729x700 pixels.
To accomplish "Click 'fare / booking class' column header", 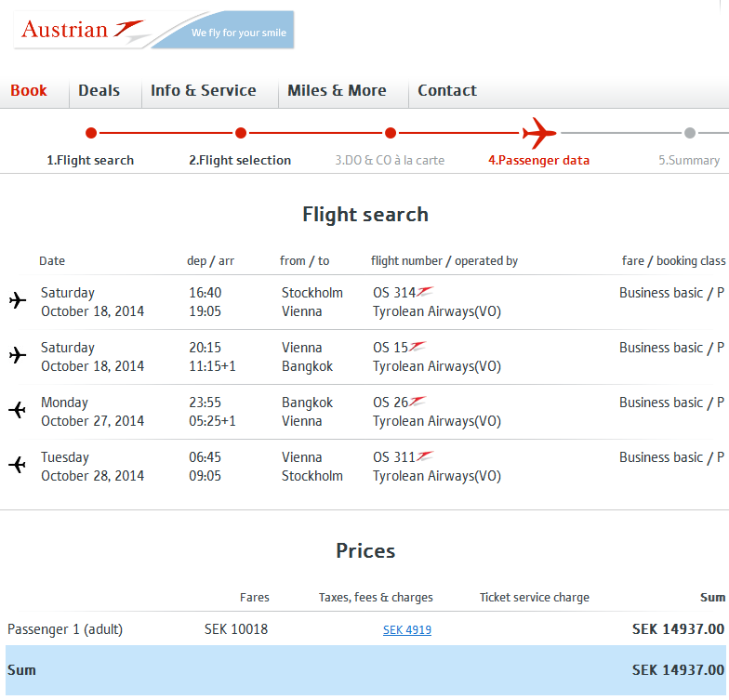I will point(673,261).
